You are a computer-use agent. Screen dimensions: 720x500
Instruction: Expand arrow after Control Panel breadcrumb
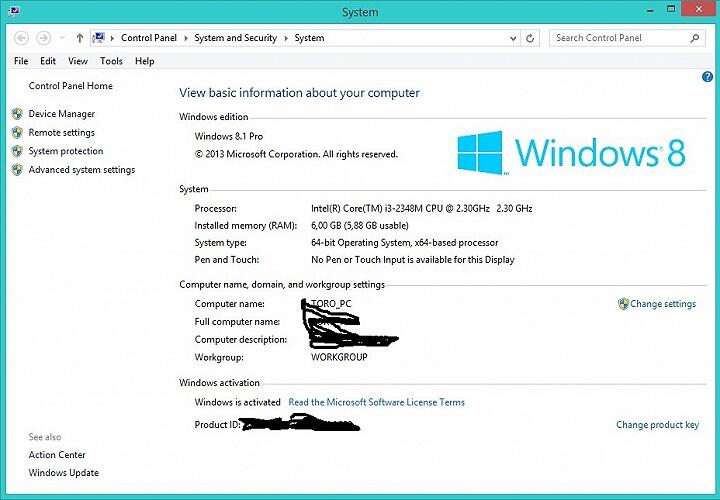tap(186, 39)
